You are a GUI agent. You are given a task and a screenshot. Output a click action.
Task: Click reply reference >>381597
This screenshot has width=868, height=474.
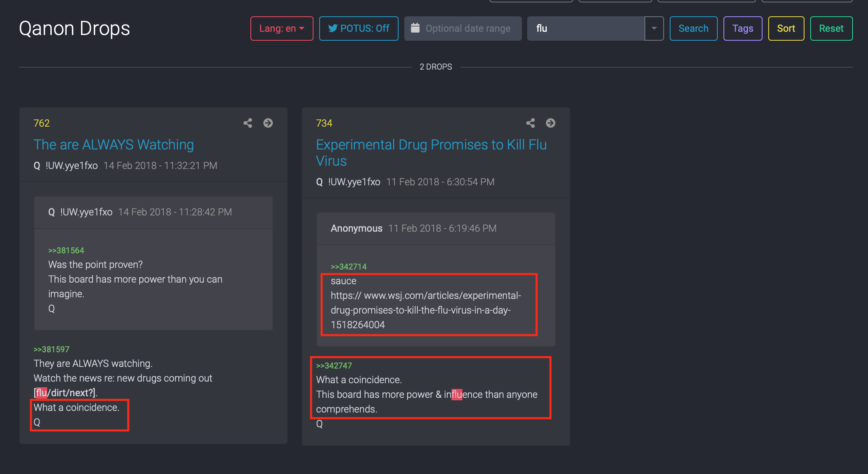point(51,349)
